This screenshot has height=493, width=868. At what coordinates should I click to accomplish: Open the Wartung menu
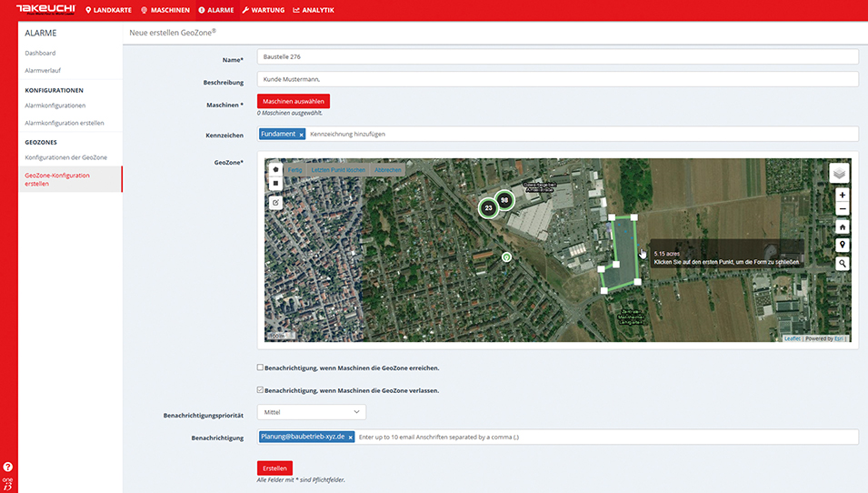[263, 10]
